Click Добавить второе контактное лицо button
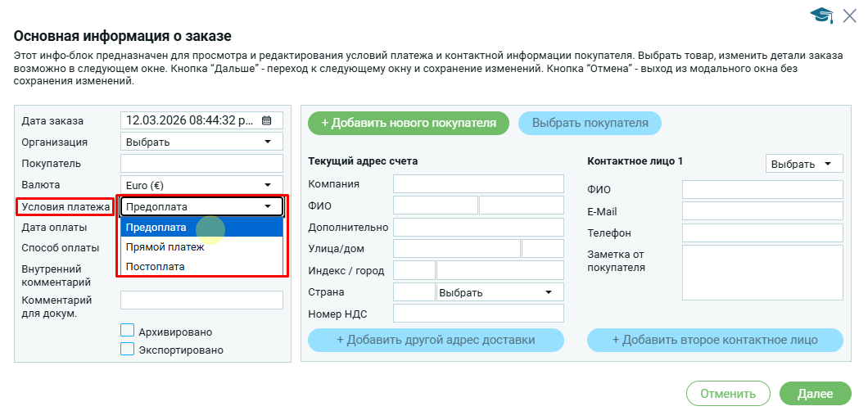This screenshot has height=420, width=868. (x=715, y=340)
